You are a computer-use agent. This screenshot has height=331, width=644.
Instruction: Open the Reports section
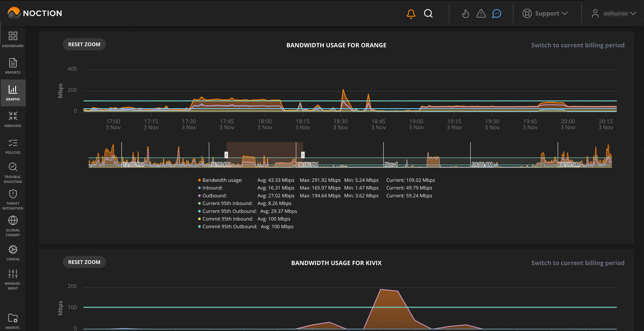point(13,66)
